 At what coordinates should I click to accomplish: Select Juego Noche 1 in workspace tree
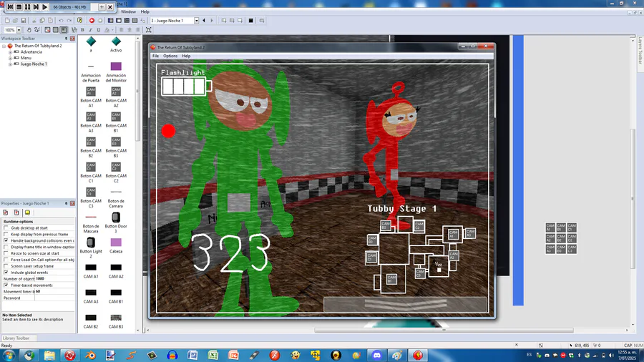coord(34,64)
